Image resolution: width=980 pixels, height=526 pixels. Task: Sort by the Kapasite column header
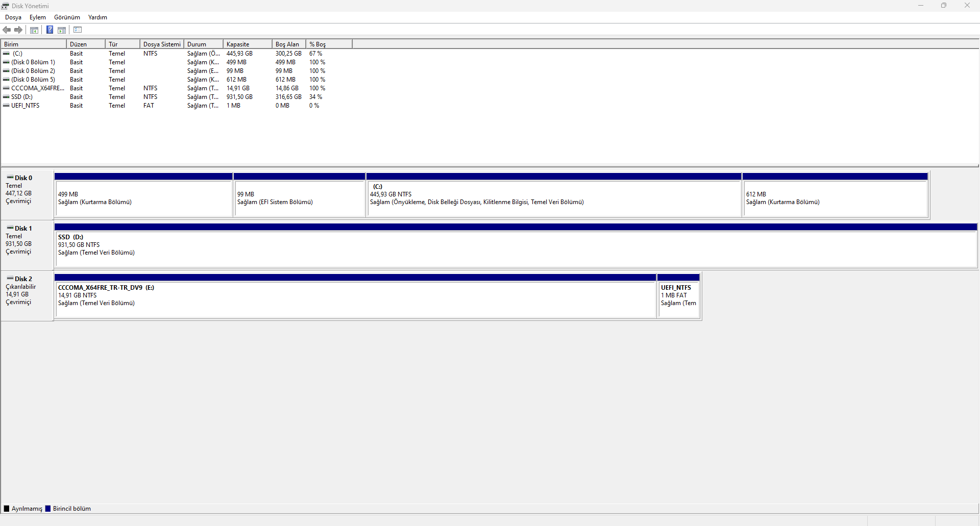(248, 44)
